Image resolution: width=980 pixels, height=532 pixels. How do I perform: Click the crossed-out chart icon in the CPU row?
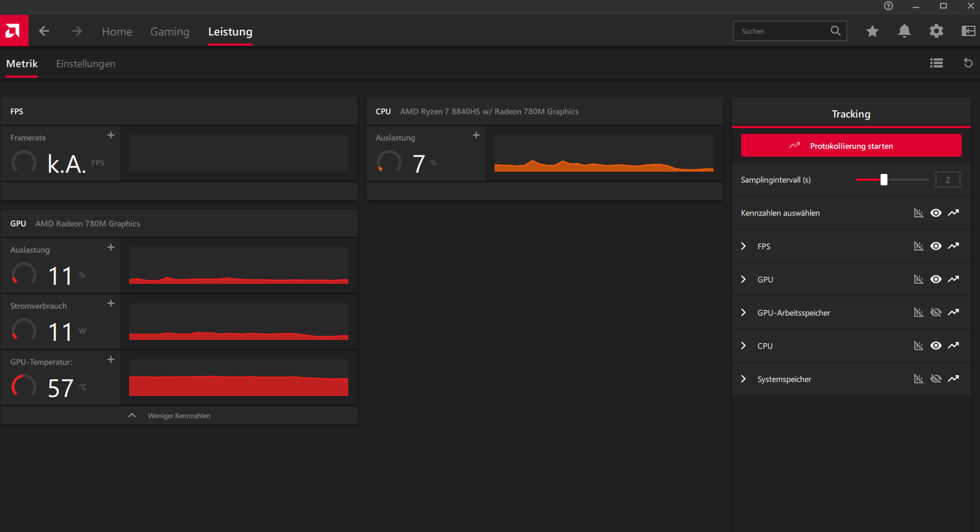click(x=918, y=346)
